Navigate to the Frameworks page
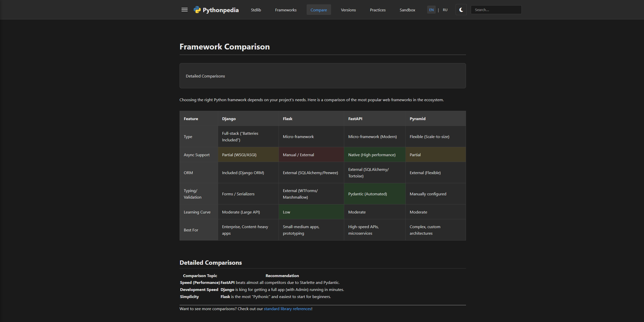The height and width of the screenshot is (322, 644). pyautogui.click(x=285, y=10)
